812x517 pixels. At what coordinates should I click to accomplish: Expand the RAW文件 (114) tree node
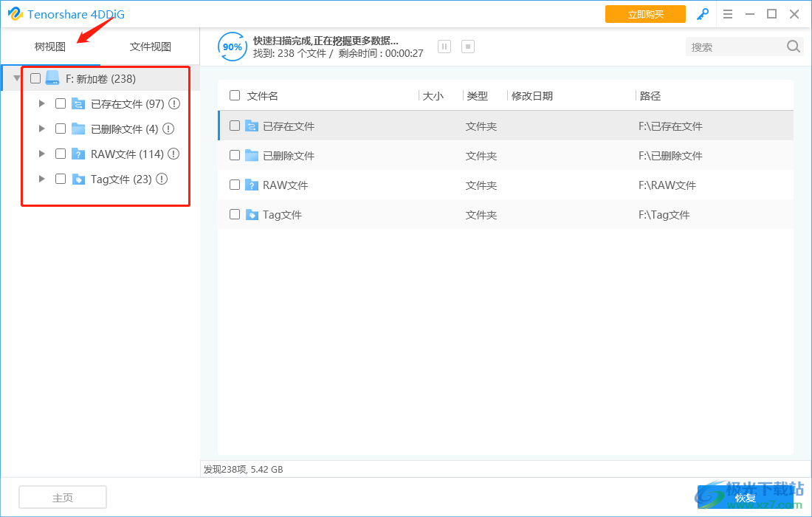pos(42,154)
